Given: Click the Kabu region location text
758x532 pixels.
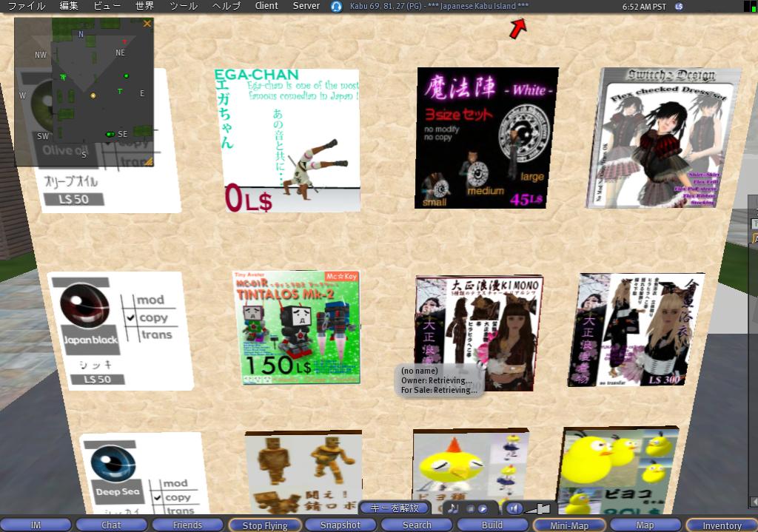Looking at the screenshot, I should pyautogui.click(x=438, y=6).
